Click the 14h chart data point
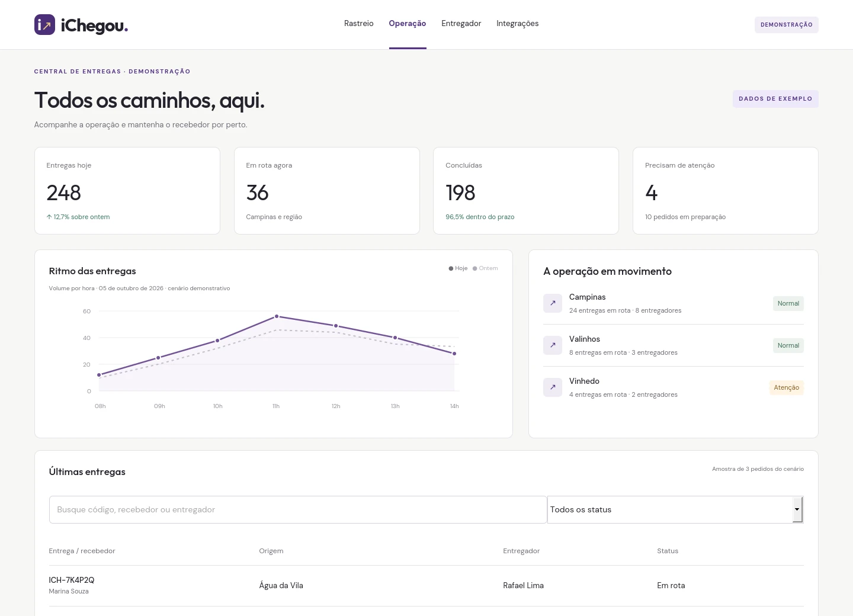Screen dimensions: 853x616 point(454,354)
